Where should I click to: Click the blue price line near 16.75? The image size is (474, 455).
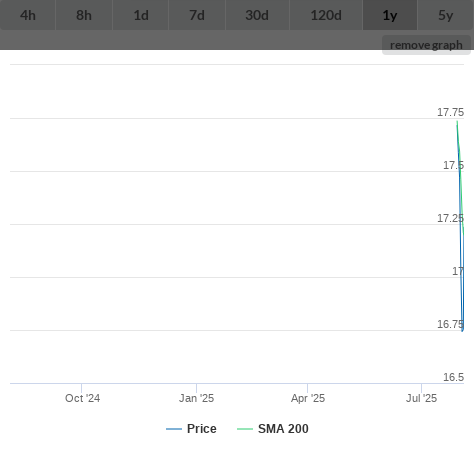[x=462, y=328]
